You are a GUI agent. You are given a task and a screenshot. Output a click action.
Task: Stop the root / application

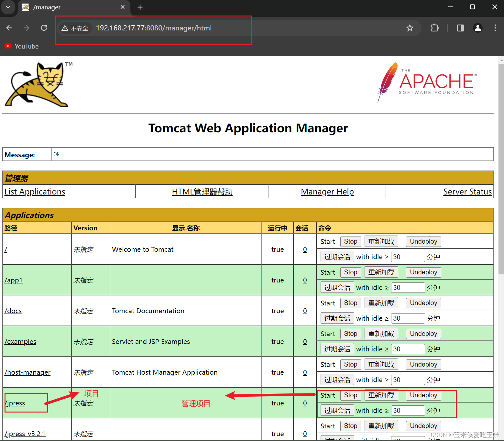click(351, 241)
